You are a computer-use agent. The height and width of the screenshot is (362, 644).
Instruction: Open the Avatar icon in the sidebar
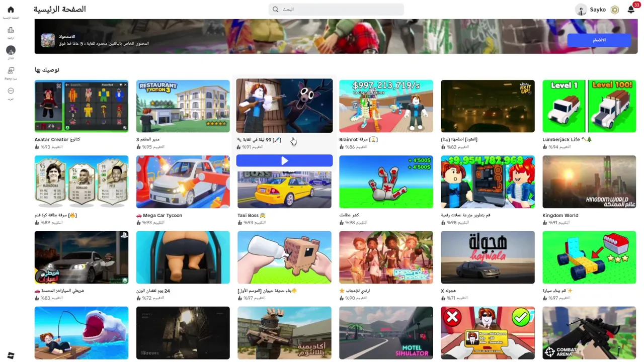(11, 50)
